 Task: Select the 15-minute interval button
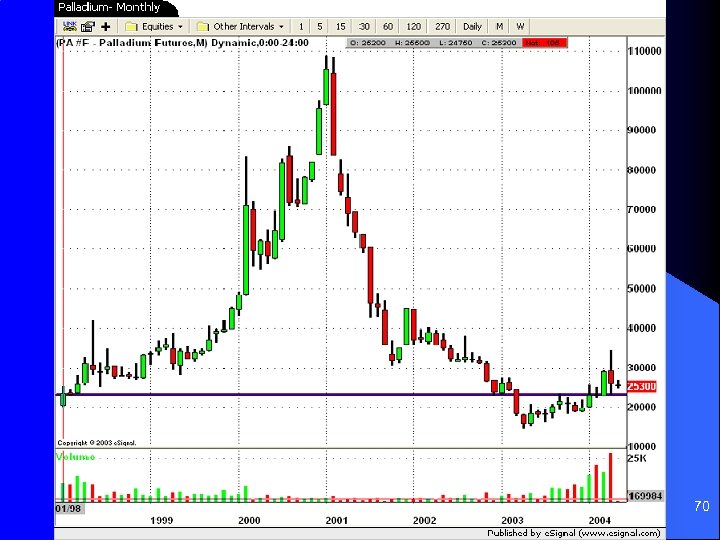click(x=340, y=27)
